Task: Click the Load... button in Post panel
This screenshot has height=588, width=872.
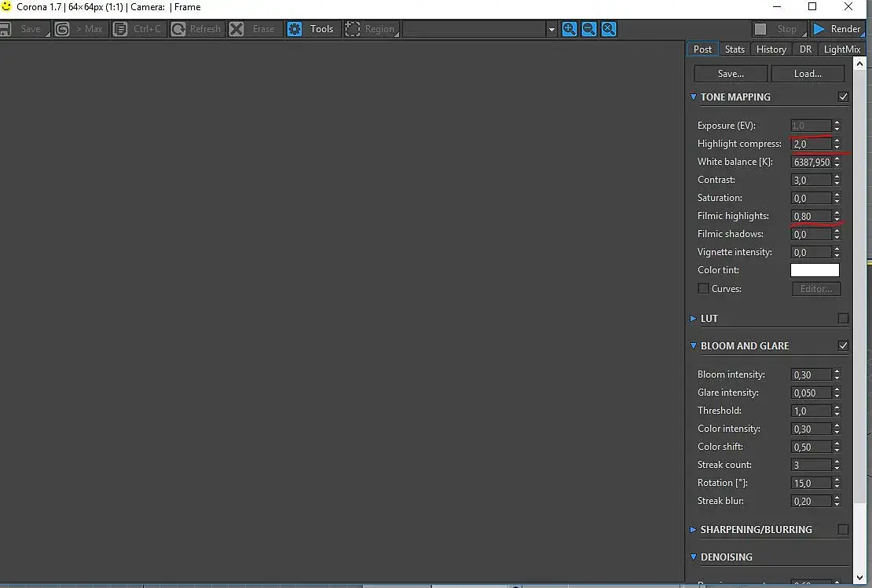Action: pyautogui.click(x=808, y=73)
